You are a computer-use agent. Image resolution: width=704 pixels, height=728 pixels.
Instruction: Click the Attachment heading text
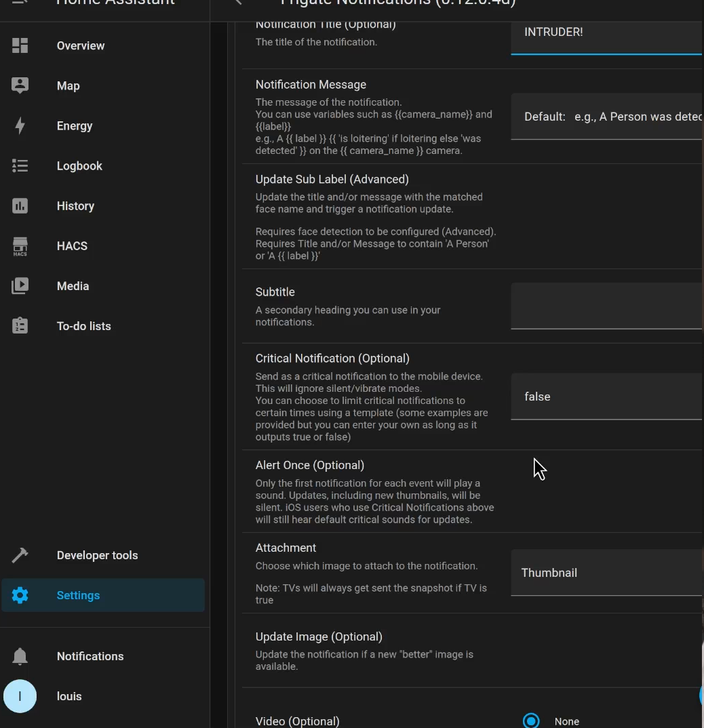click(286, 548)
